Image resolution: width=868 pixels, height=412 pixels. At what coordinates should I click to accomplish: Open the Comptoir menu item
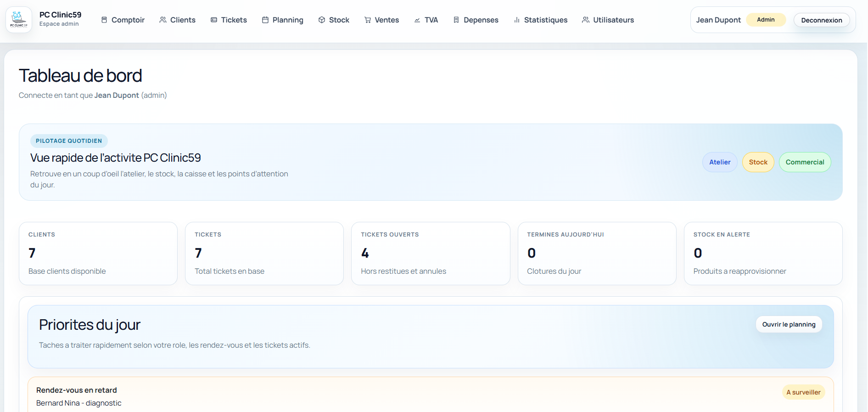click(x=123, y=20)
